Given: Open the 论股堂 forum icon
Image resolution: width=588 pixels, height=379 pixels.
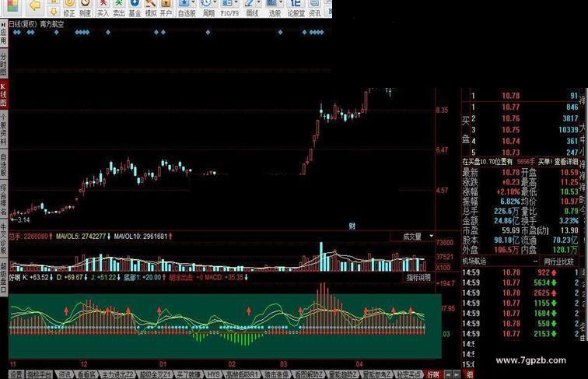Looking at the screenshot, I should click(x=296, y=9).
